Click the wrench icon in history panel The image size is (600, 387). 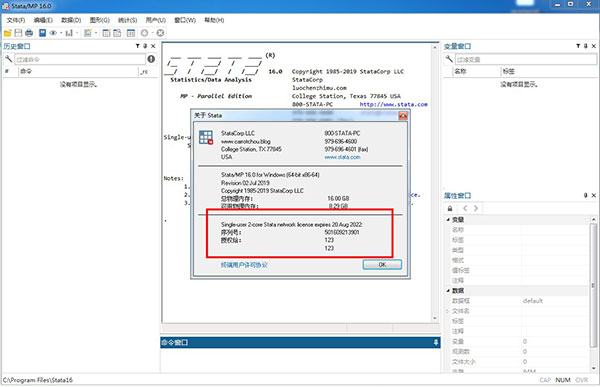[x=8, y=59]
